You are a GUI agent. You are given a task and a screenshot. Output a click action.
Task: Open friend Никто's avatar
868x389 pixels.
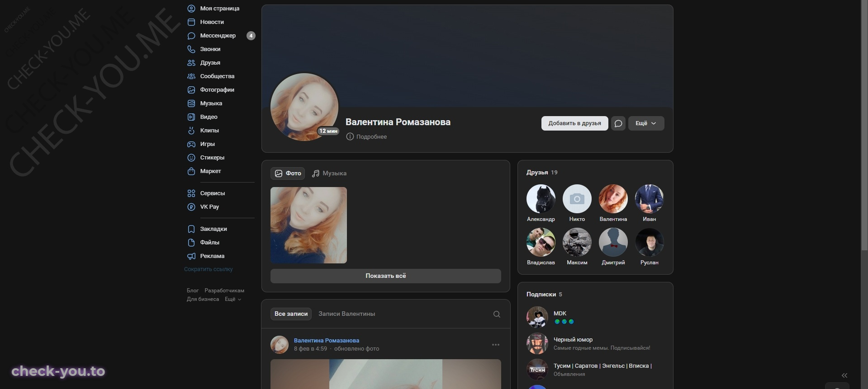pyautogui.click(x=577, y=199)
